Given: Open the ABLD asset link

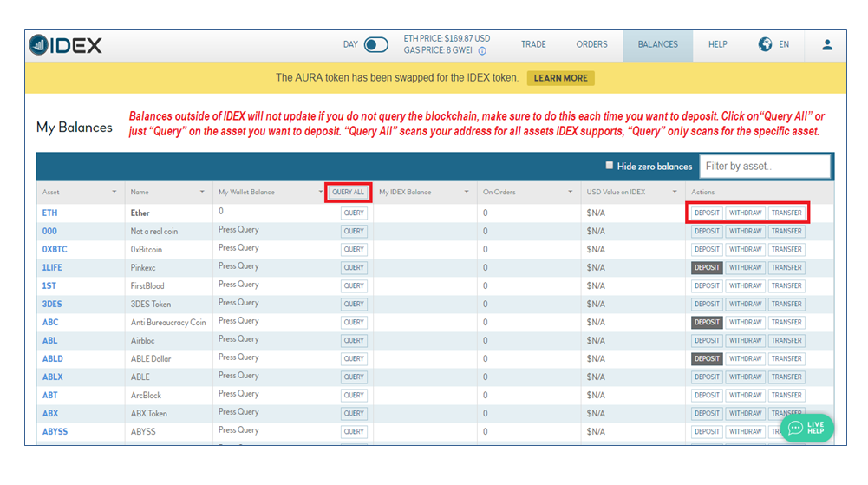Looking at the screenshot, I should click(53, 359).
